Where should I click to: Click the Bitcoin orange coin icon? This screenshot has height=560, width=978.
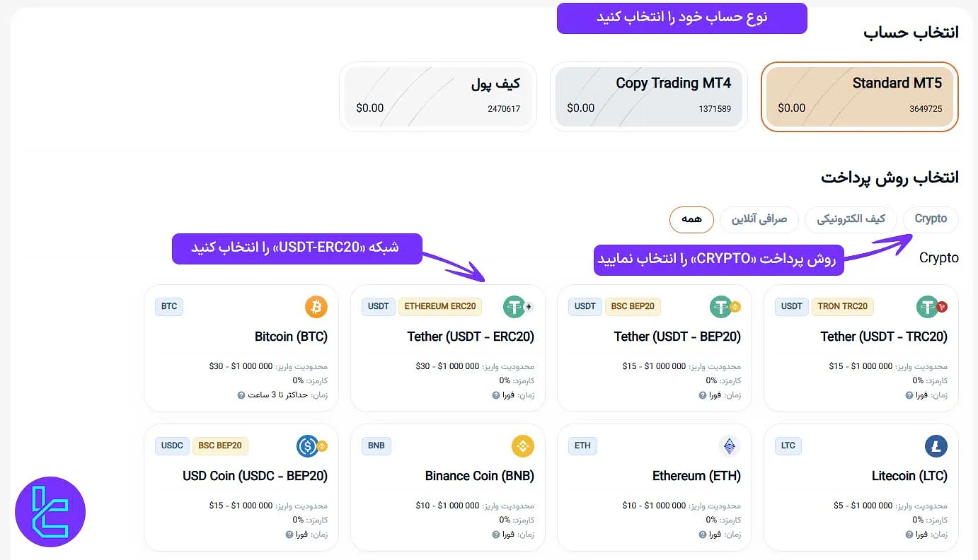pos(316,306)
